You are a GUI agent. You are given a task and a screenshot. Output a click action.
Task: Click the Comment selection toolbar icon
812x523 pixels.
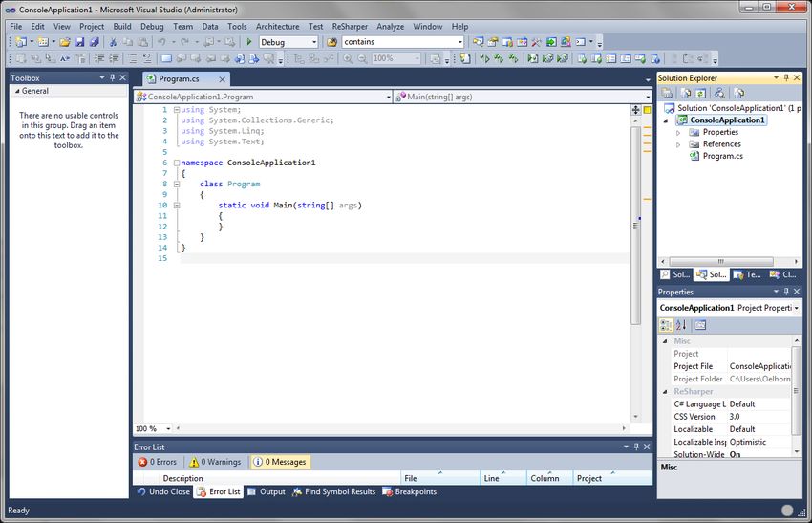133,58
